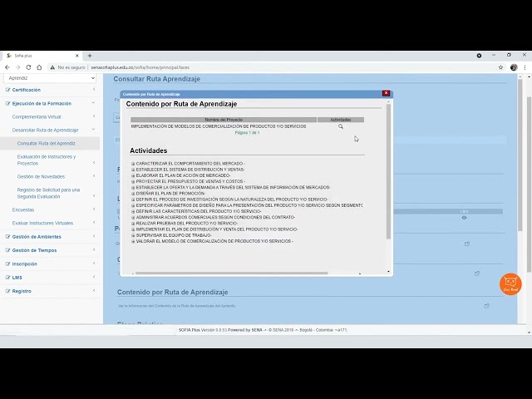Open the browser profile avatar
The width and height of the screenshot is (532, 399).
click(x=514, y=67)
